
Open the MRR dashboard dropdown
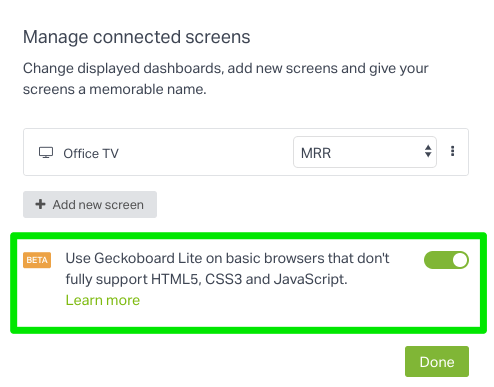365,152
